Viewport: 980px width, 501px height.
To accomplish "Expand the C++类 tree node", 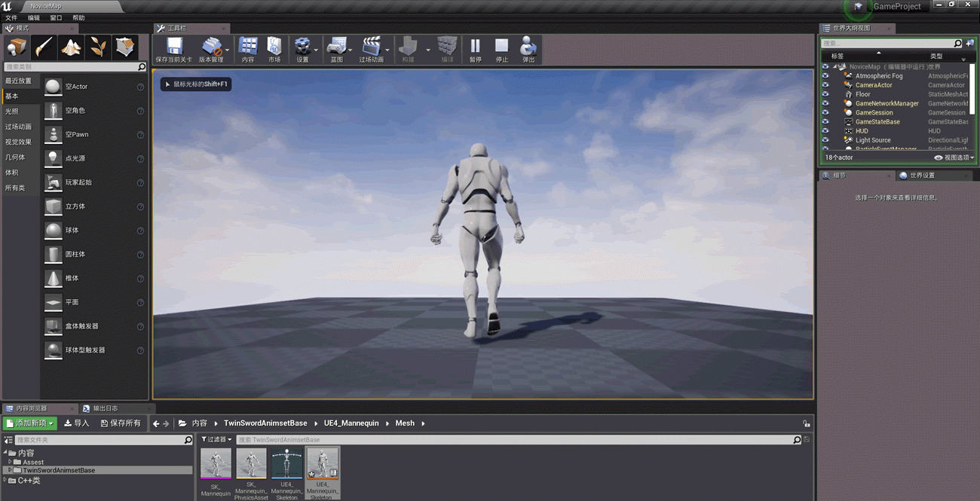I will point(6,480).
